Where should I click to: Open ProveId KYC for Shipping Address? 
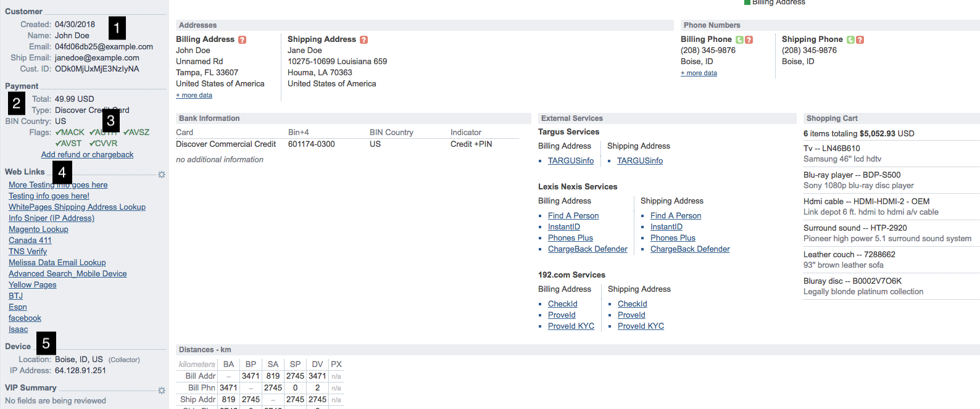[641, 326]
